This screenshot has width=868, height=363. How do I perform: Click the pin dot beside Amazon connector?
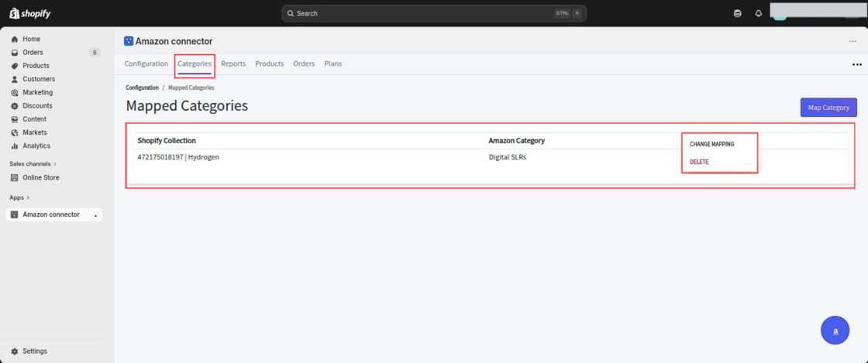[x=96, y=215]
